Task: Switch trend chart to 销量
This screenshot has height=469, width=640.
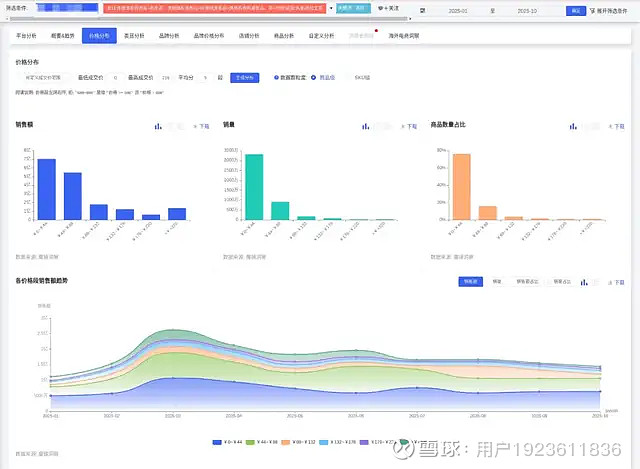Action: click(x=496, y=282)
